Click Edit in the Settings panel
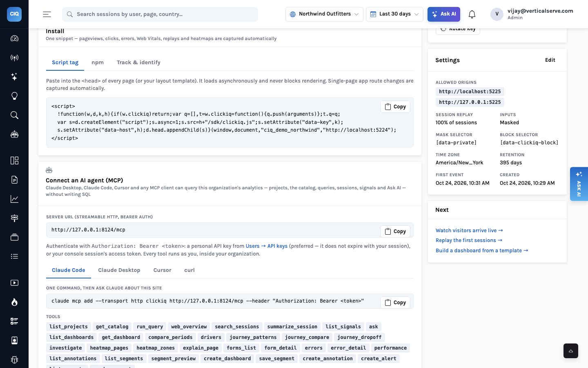Screen dimensions: 588x368 (x=550, y=60)
